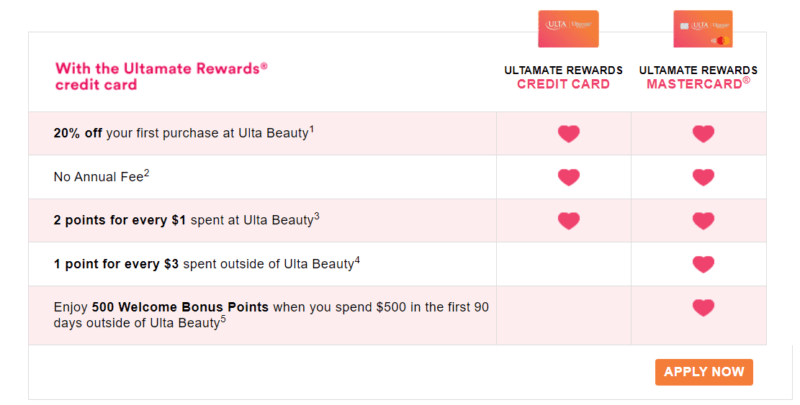Image resolution: width=800 pixels, height=405 pixels.
Task: Click Credit Card heart in 2 points row
Action: (x=568, y=221)
